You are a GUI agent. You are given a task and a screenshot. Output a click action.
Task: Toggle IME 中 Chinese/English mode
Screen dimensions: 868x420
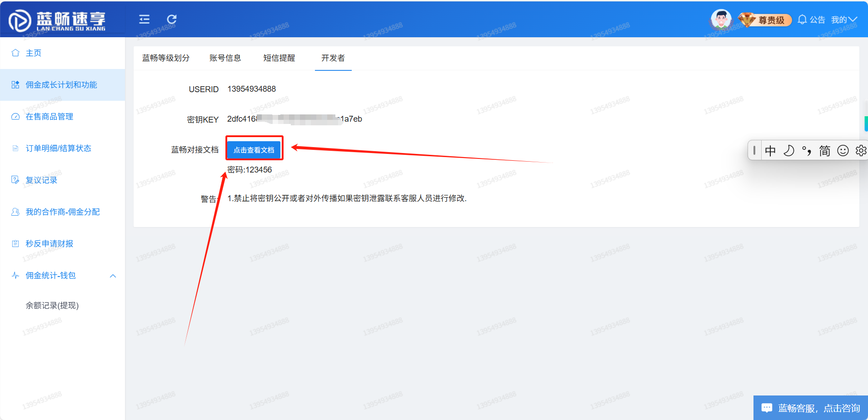(770, 151)
